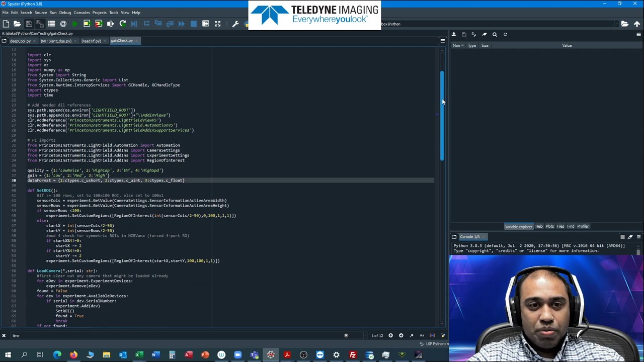The height and width of the screenshot is (362, 644).
Task: Stop debugging blue square icon
Action: coord(193,24)
